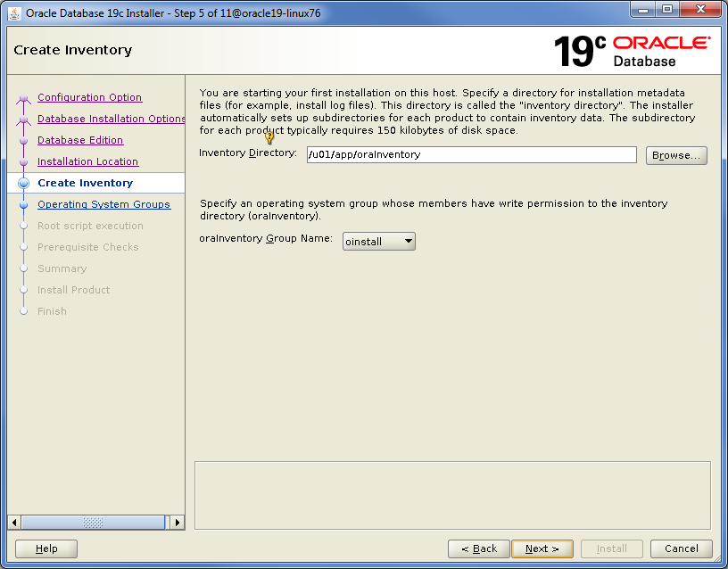Click the Oracle Database 19c logo

633,51
